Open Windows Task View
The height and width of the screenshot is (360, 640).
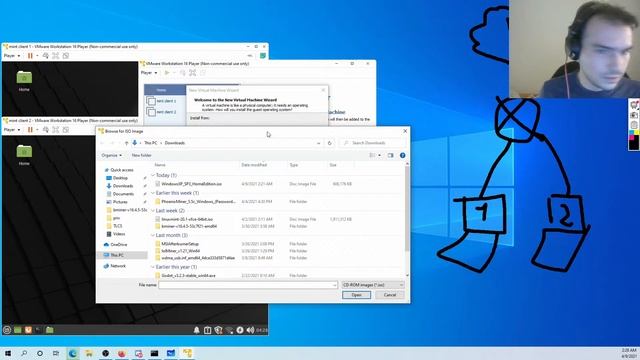[x=56, y=353]
